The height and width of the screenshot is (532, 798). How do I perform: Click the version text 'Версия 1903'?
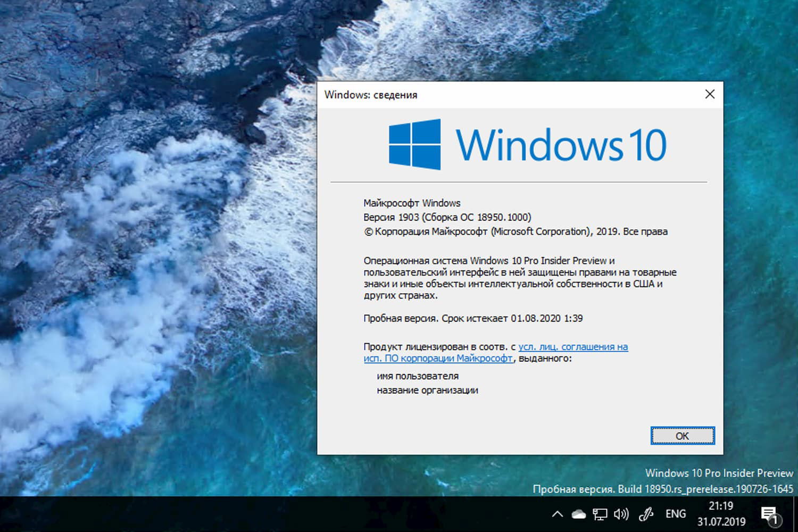click(x=388, y=217)
